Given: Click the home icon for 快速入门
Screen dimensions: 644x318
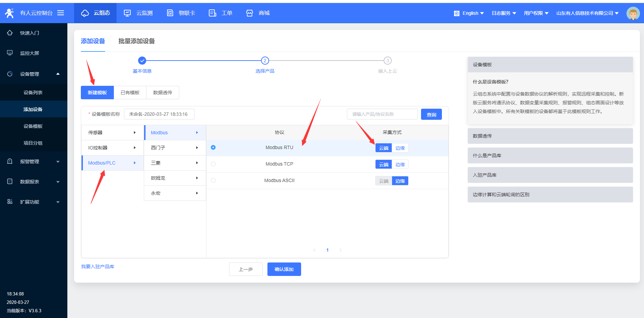Looking at the screenshot, I should (x=10, y=33).
